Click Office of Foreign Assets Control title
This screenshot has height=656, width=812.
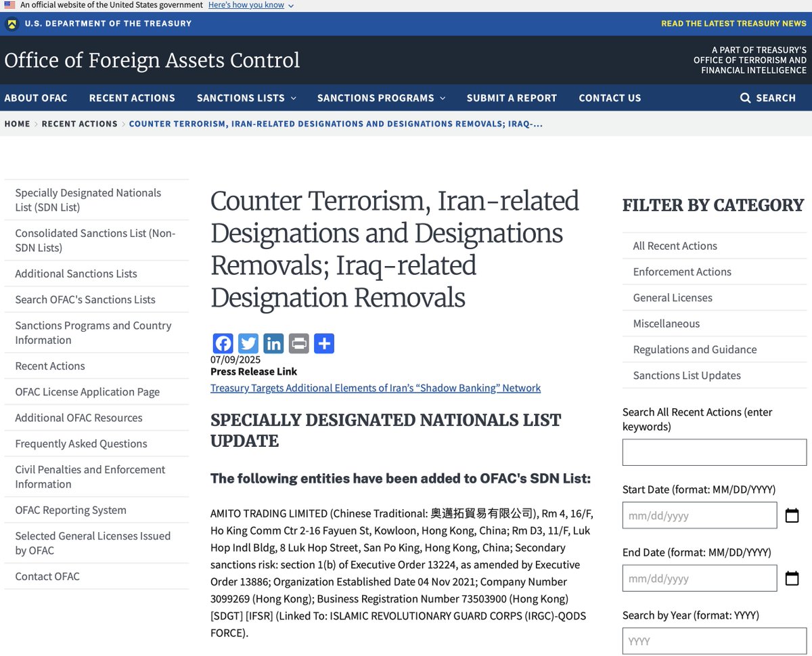click(152, 60)
